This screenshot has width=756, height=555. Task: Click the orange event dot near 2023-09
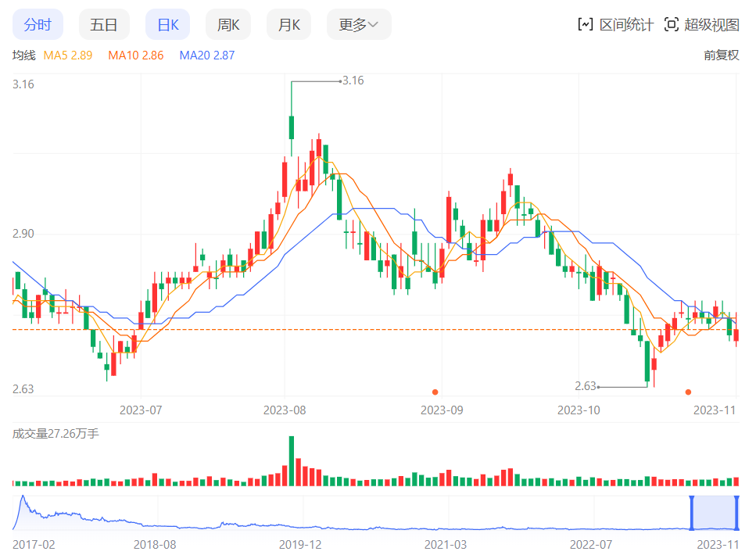(x=435, y=392)
